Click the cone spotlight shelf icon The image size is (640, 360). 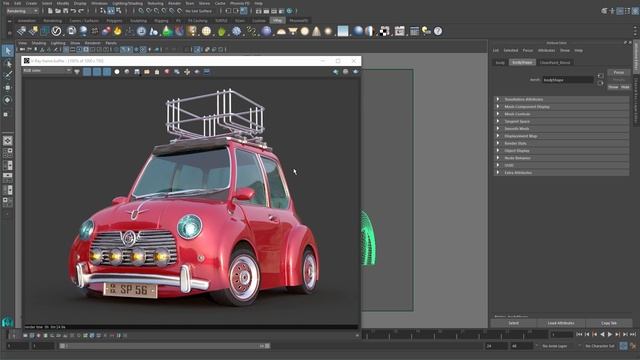coord(316,31)
